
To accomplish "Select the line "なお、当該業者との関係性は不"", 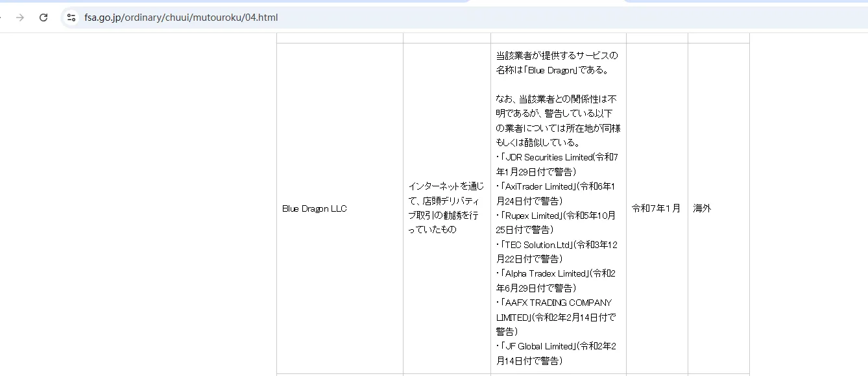I will pos(557,99).
